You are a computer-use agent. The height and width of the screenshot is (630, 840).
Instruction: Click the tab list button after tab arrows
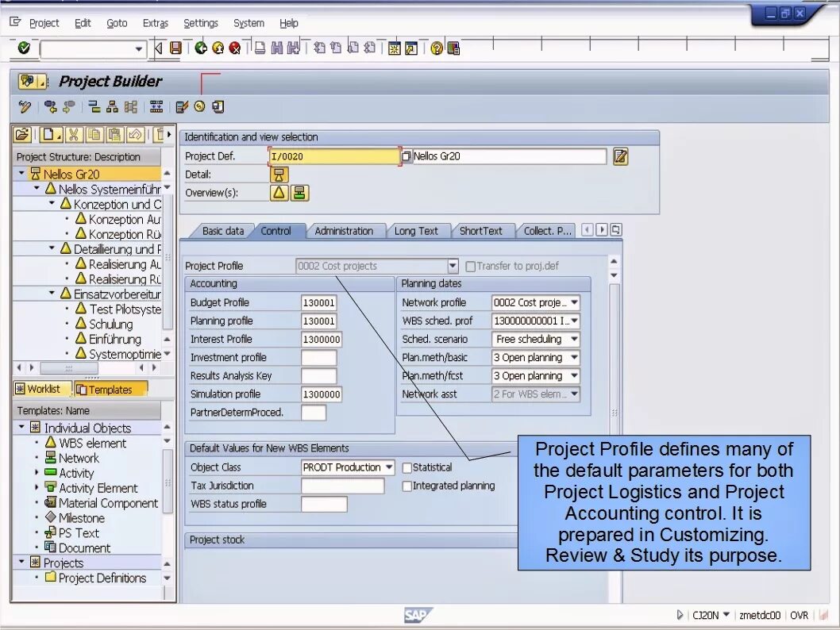tap(616, 230)
